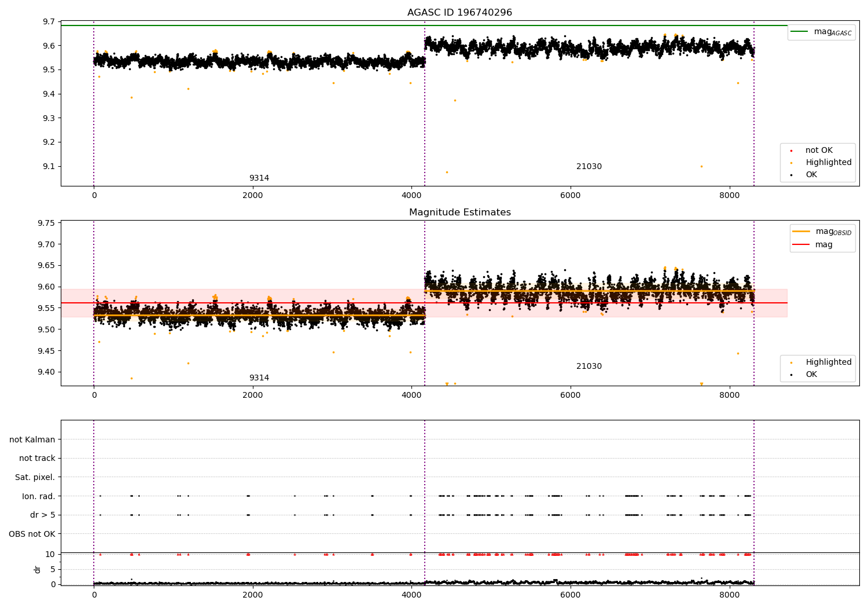Click the y-tick '9.2' on the top plot
Viewport: 868px width, 608px height.
pyautogui.click(x=49, y=142)
